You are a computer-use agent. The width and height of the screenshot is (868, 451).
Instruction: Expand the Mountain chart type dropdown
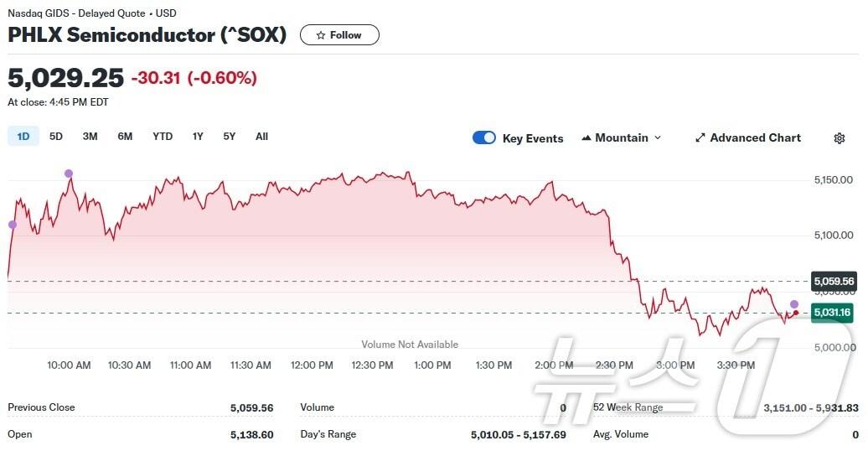coord(621,138)
